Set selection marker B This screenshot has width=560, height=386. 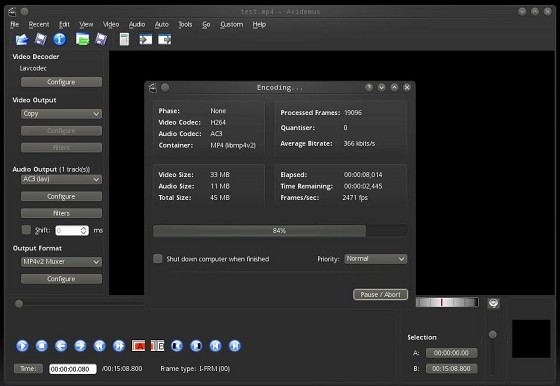[158, 346]
